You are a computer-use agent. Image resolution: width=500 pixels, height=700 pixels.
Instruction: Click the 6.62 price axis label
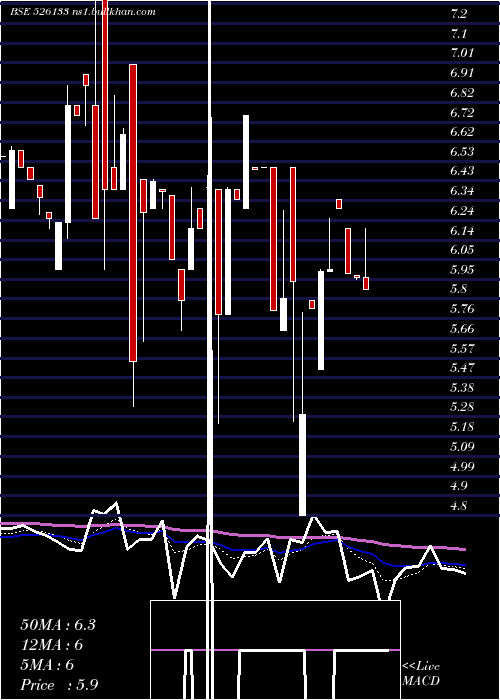[462, 132]
